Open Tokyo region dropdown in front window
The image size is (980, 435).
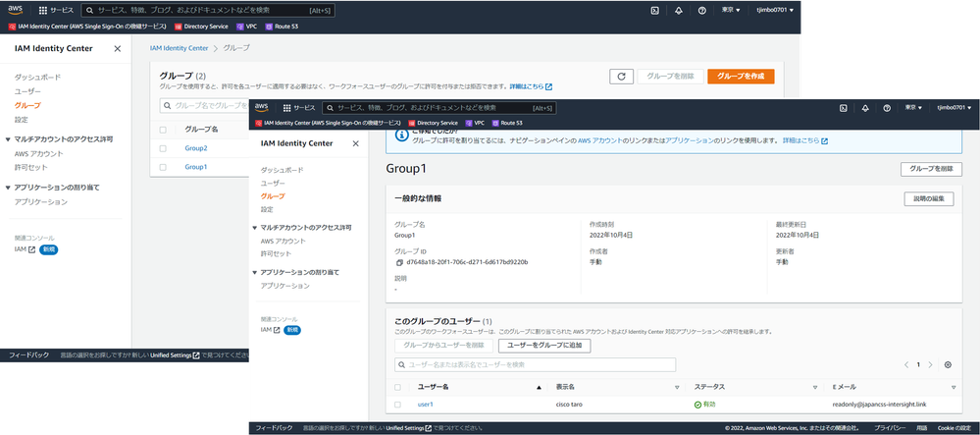pyautogui.click(x=914, y=108)
